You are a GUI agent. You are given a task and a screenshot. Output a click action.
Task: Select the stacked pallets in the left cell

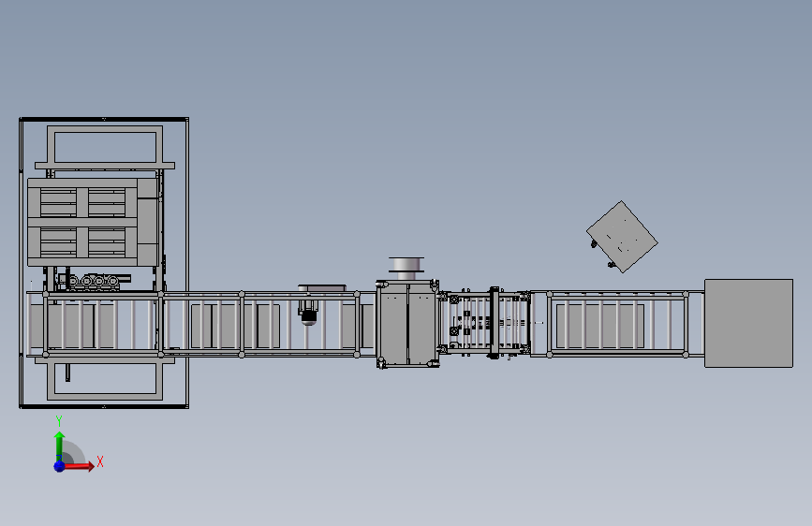coord(94,222)
